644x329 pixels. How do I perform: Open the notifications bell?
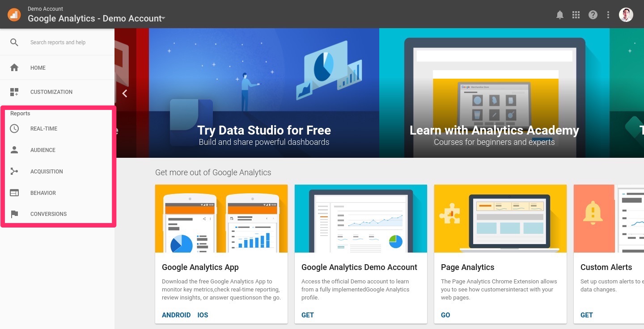click(x=559, y=15)
